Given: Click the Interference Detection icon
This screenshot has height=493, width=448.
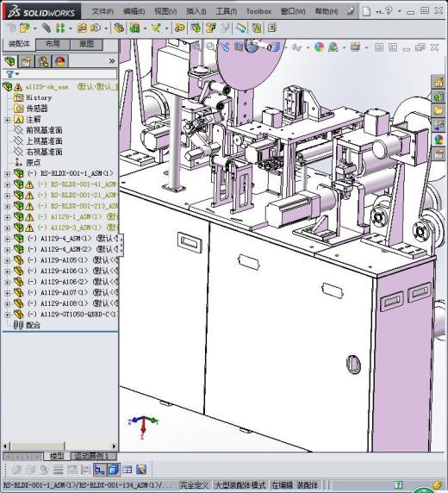Looking at the screenshot, I should coord(241,28).
